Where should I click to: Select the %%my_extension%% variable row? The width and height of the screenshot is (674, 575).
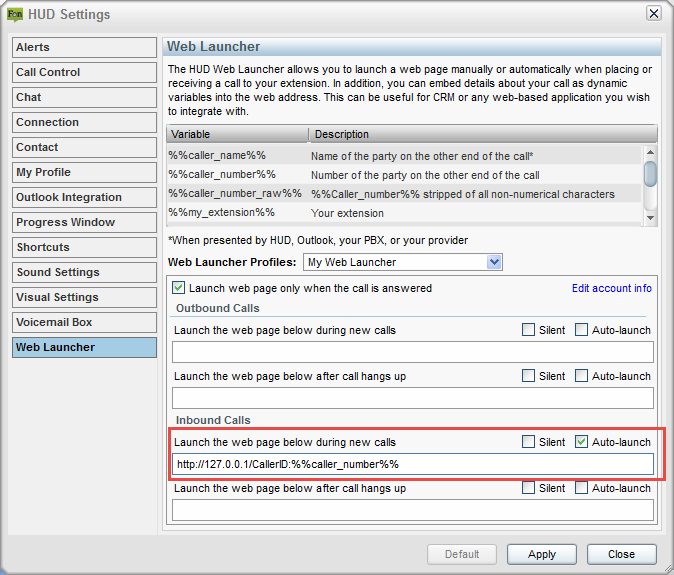point(404,213)
